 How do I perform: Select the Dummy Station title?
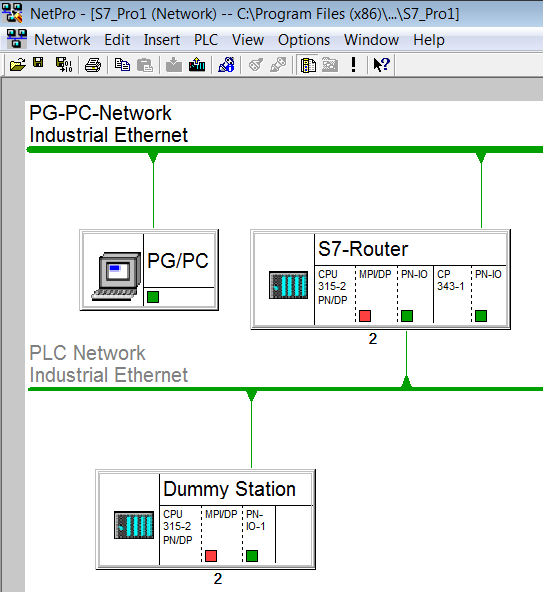pyautogui.click(x=229, y=489)
